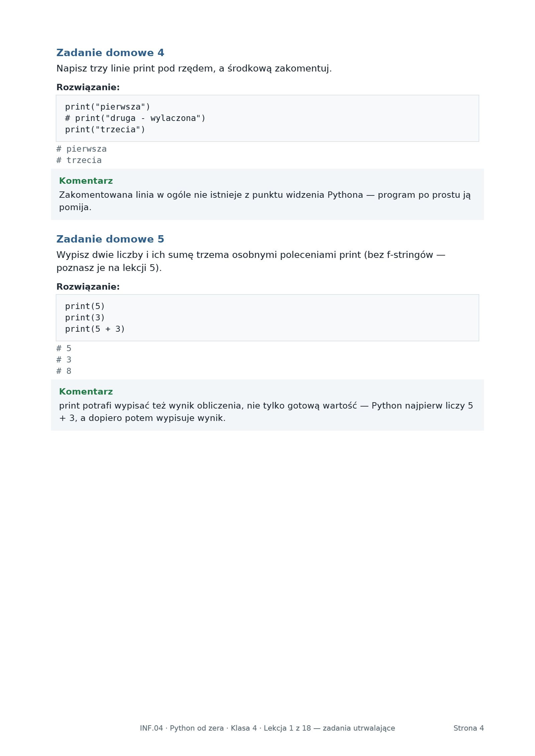The image size is (535, 756).
Task: Click output line # pierwsza
Action: (82, 149)
